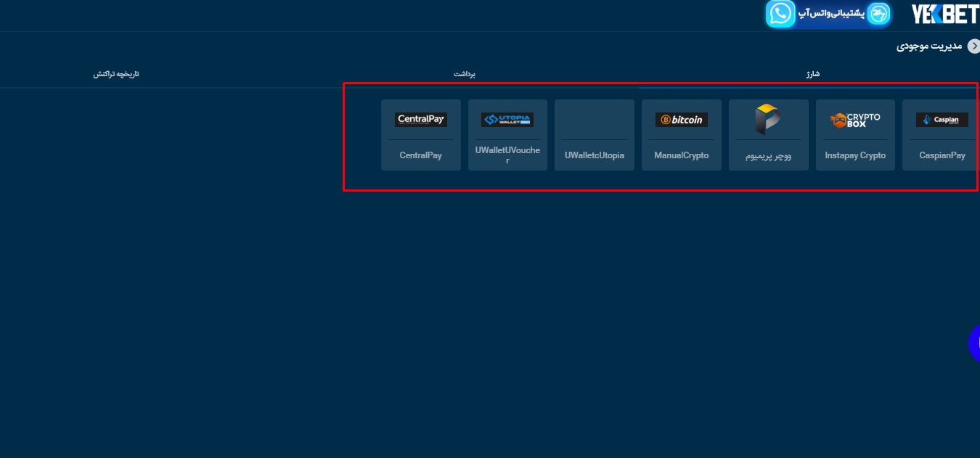Click the پشتیبانی واتس آپ text
The image size is (980, 458).
(831, 14)
